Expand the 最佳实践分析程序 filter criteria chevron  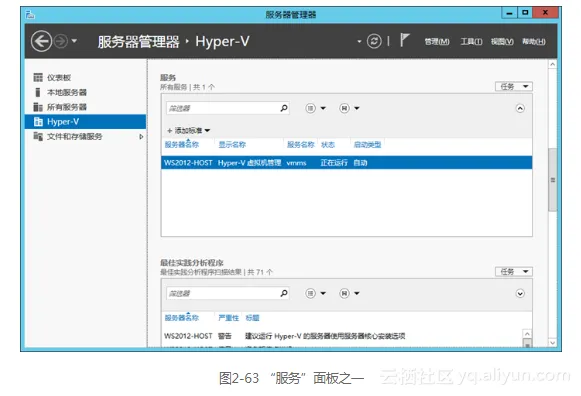(520, 293)
